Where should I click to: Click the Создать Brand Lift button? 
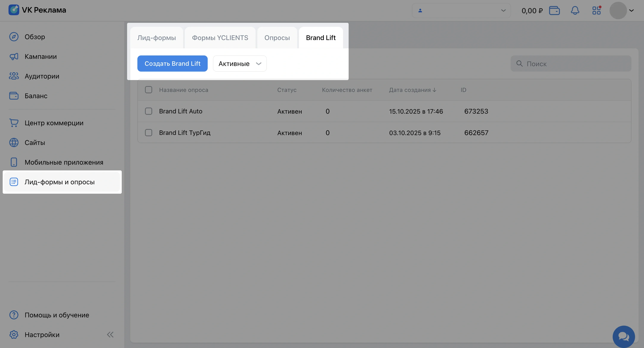172,64
